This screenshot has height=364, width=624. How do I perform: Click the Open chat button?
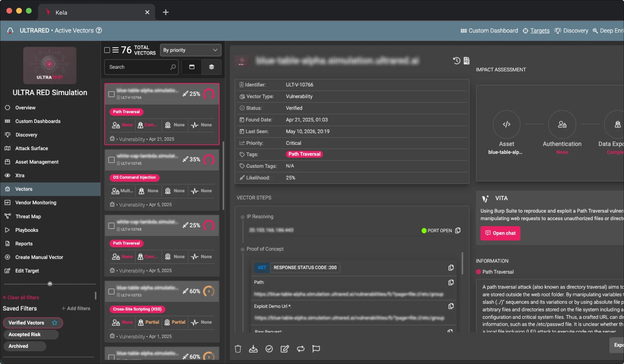pyautogui.click(x=500, y=233)
